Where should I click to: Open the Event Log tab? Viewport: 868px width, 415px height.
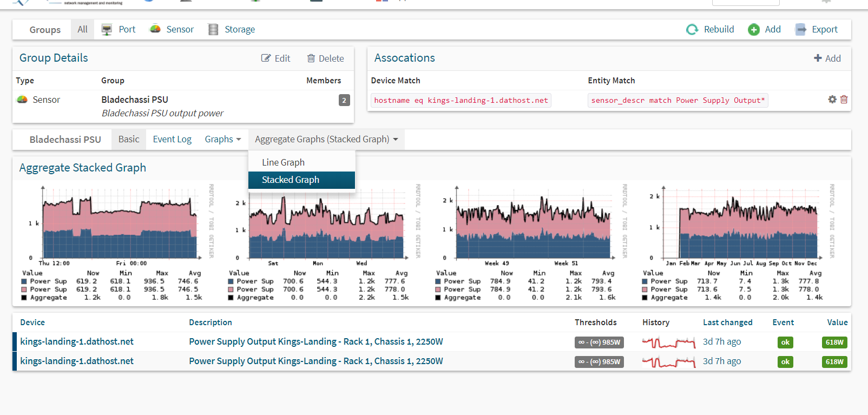click(172, 139)
